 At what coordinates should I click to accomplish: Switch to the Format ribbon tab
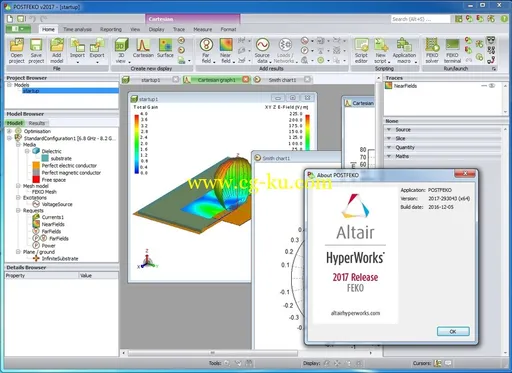pyautogui.click(x=228, y=29)
